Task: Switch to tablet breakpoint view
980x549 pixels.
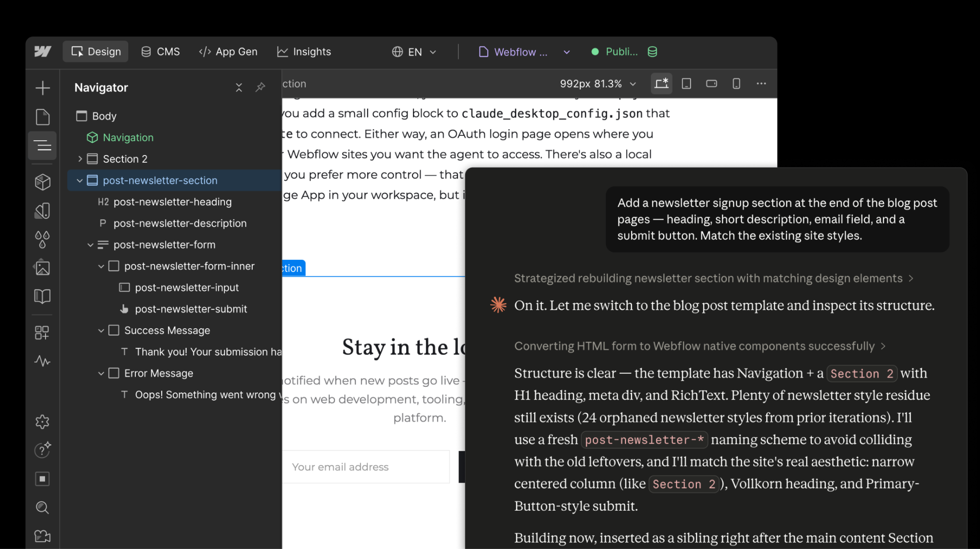Action: [686, 84]
